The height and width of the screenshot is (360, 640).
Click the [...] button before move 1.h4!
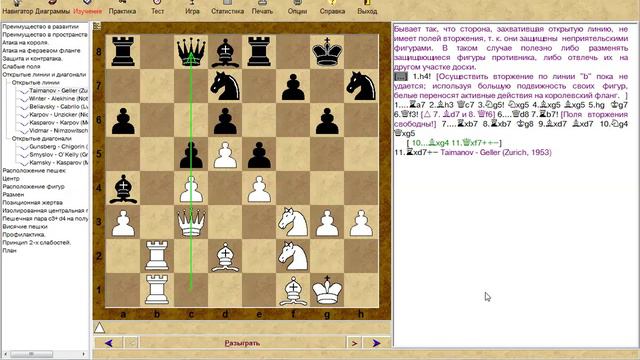[x=400, y=77]
